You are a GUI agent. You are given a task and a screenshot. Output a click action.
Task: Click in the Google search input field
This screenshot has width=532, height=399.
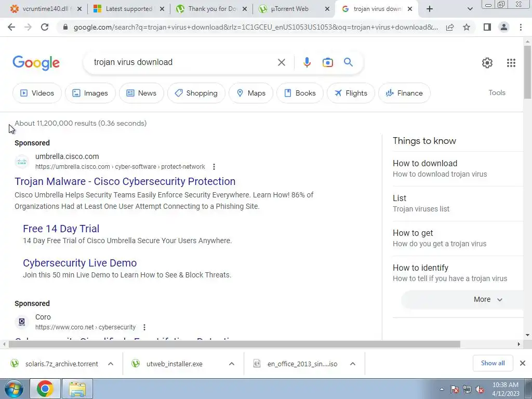point(183,62)
